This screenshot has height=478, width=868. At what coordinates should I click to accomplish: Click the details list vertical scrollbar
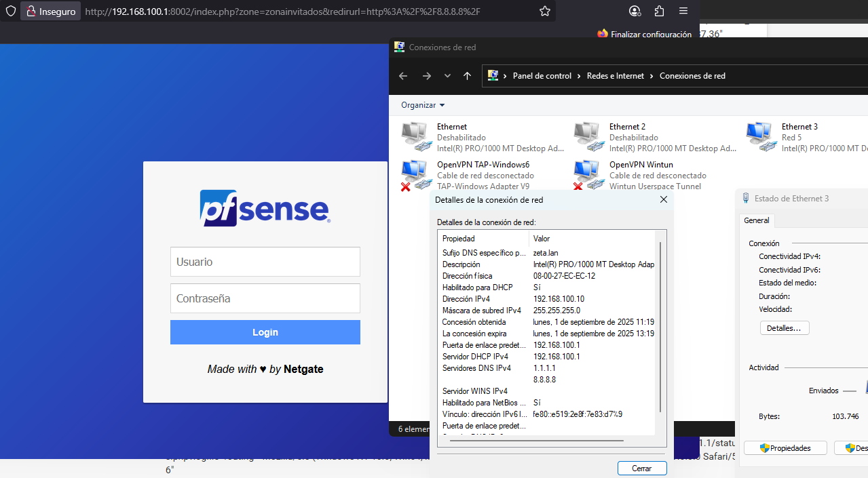click(x=660, y=325)
